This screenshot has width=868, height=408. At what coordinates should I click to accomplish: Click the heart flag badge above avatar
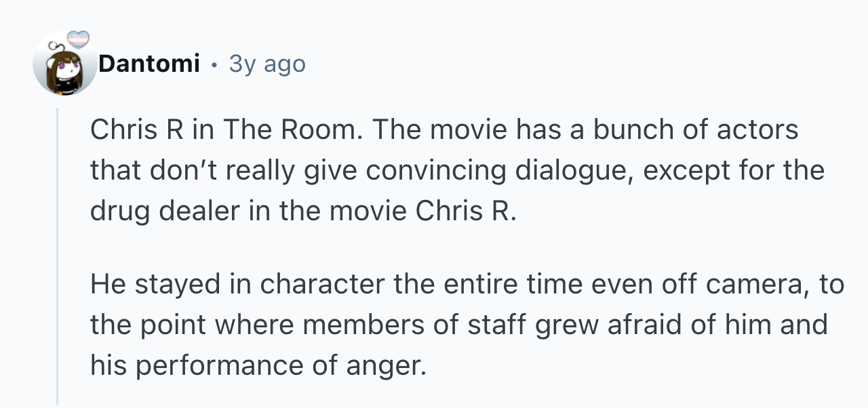tap(79, 39)
